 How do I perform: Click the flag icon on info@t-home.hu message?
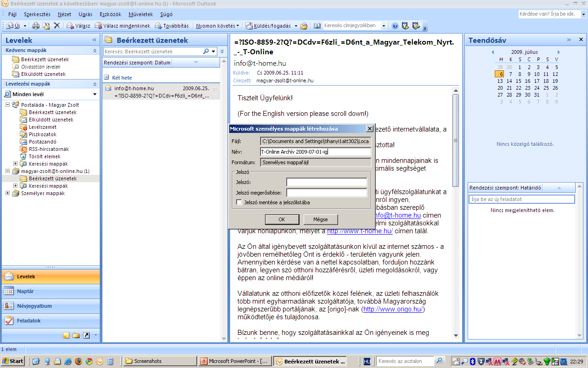[215, 91]
